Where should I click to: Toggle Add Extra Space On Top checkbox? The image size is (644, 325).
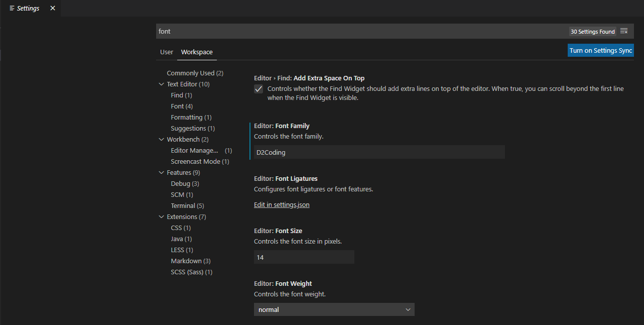(259, 89)
